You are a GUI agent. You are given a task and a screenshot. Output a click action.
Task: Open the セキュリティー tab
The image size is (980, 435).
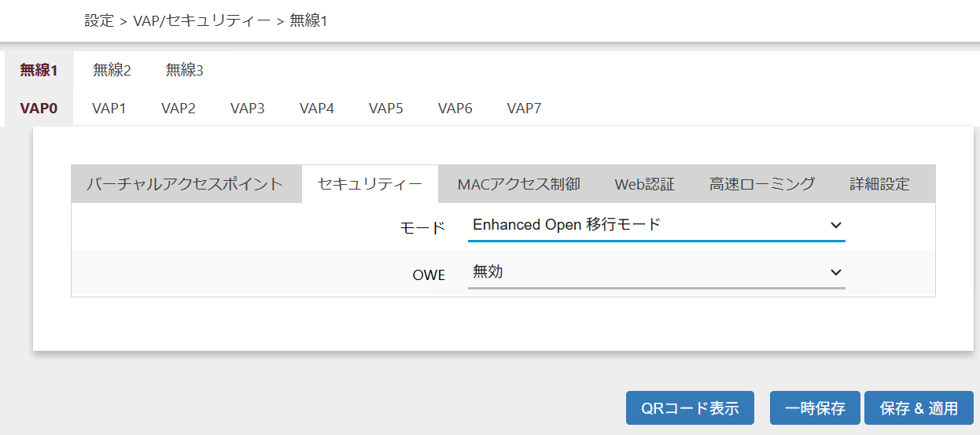pos(370,184)
